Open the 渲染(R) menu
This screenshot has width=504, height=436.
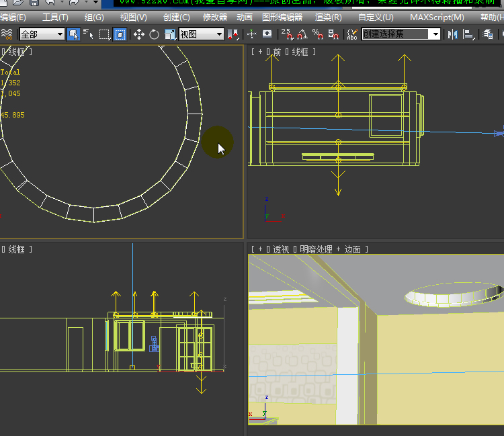point(328,17)
